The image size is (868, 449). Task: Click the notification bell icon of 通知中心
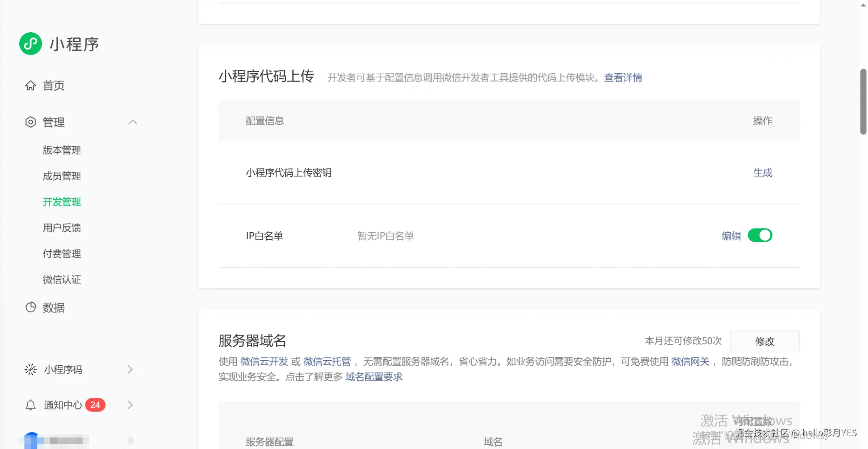31,405
